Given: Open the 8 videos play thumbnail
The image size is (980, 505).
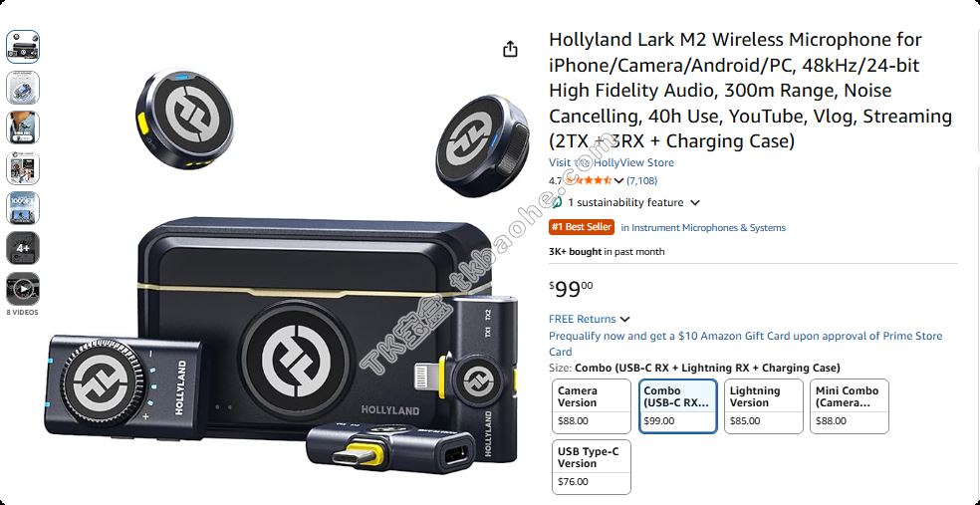Looking at the screenshot, I should 23,289.
